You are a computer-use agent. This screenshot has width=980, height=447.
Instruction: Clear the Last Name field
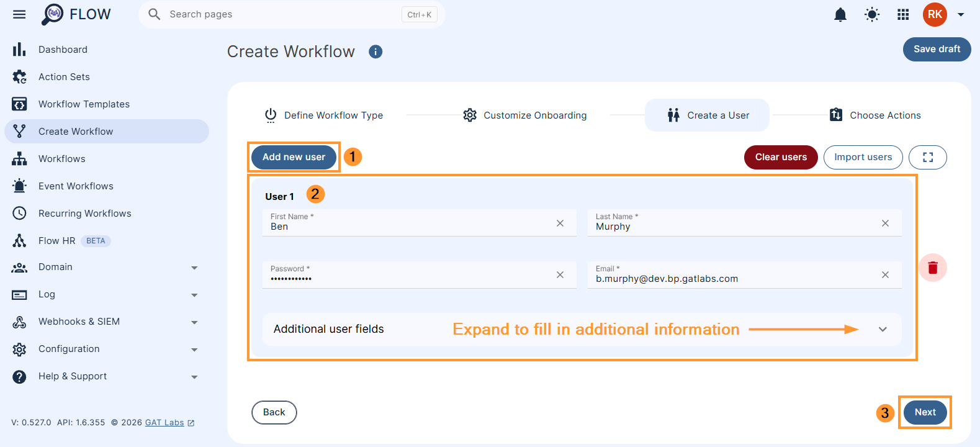[x=885, y=223]
